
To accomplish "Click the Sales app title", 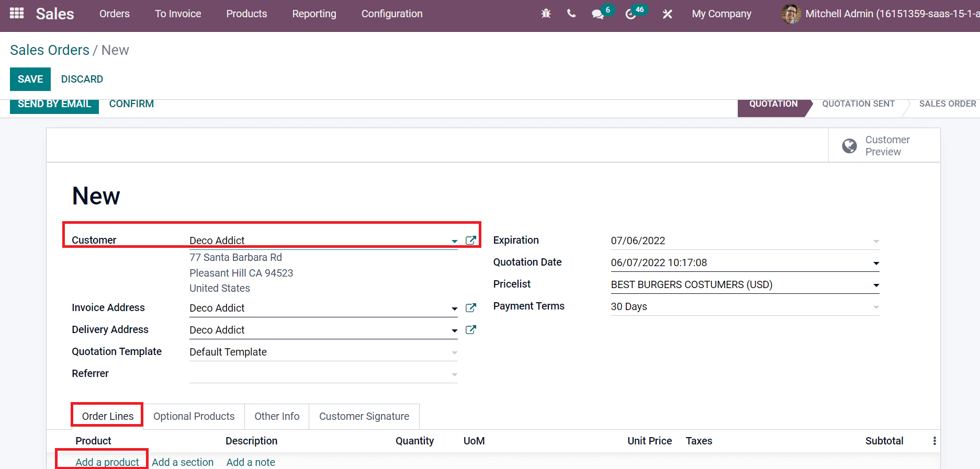I will pos(55,14).
